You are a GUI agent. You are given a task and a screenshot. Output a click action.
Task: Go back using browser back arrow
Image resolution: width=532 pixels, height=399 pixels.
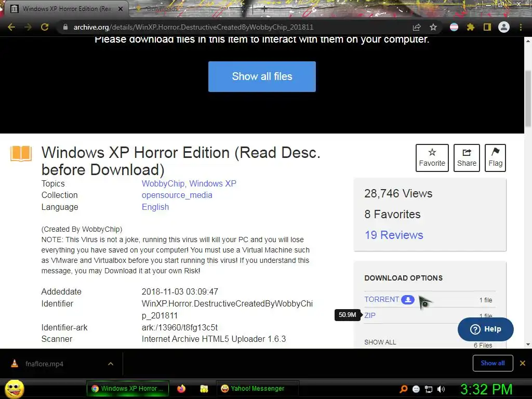pyautogui.click(x=11, y=27)
